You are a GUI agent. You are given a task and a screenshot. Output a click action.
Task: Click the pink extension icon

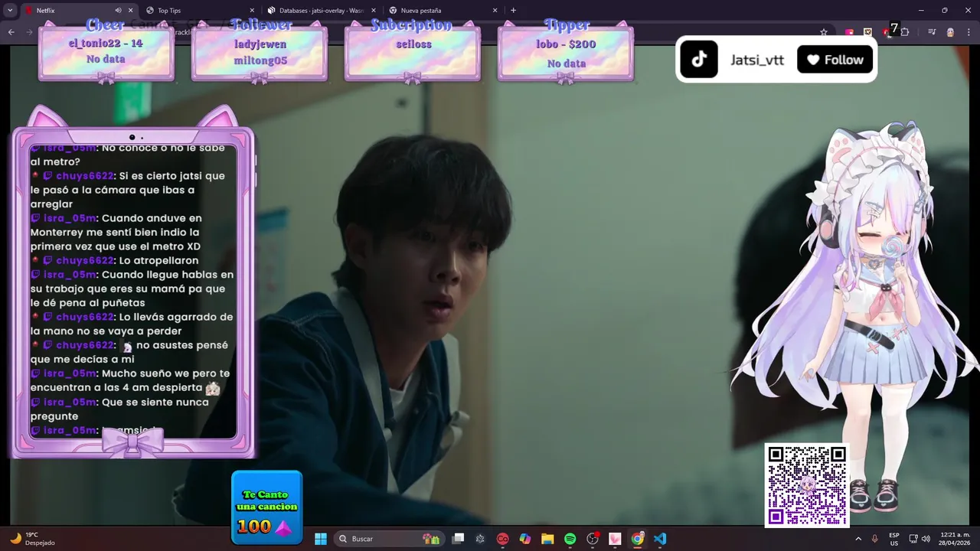[850, 32]
